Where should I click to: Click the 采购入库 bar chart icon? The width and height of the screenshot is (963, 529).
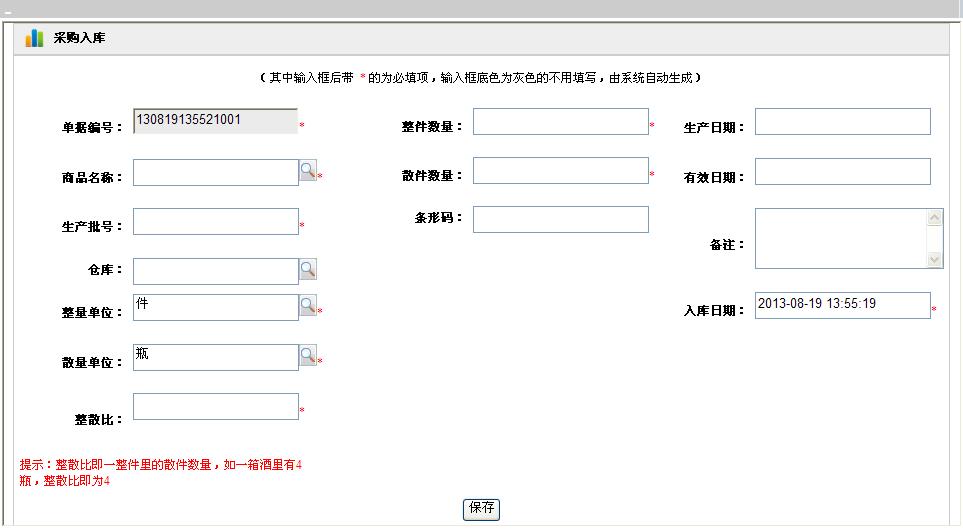35,38
